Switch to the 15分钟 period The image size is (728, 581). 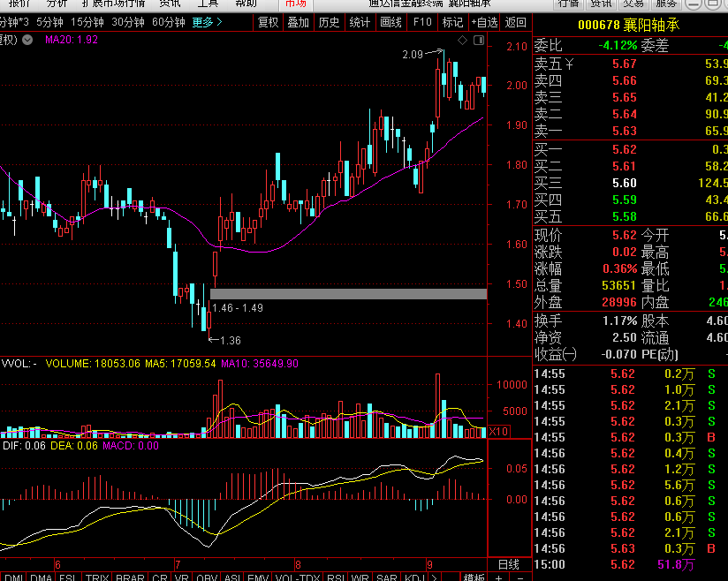click(87, 22)
